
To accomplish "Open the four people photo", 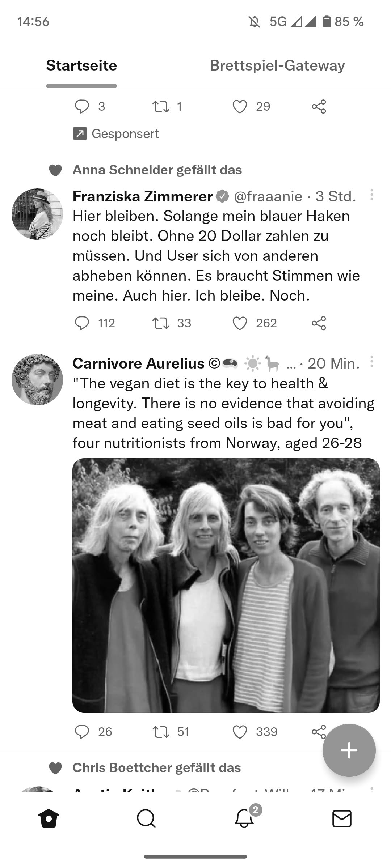I will coord(226,585).
